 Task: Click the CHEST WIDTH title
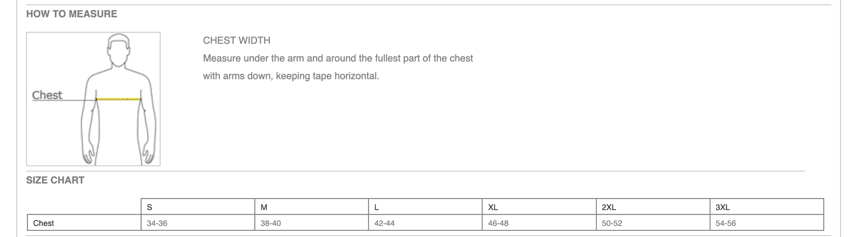(236, 41)
